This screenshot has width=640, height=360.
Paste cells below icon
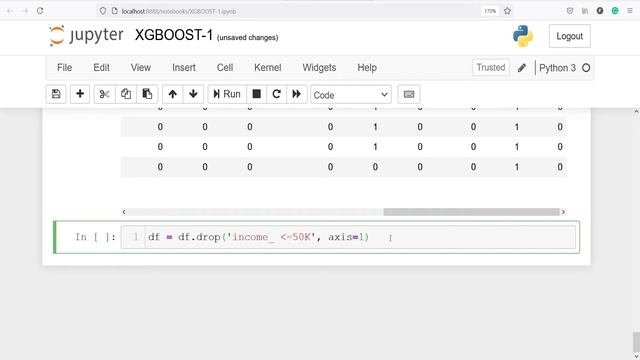147,94
